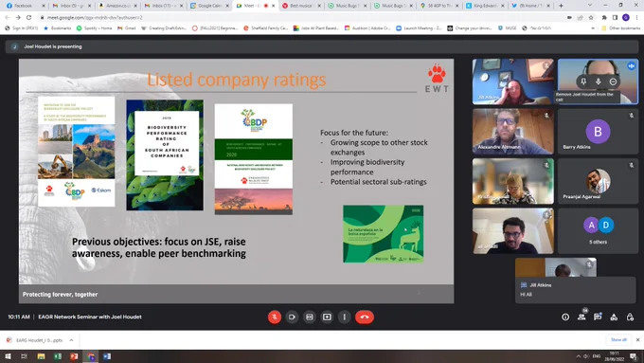Click the Present now button
This screenshot has height=363, width=644.
327,317
